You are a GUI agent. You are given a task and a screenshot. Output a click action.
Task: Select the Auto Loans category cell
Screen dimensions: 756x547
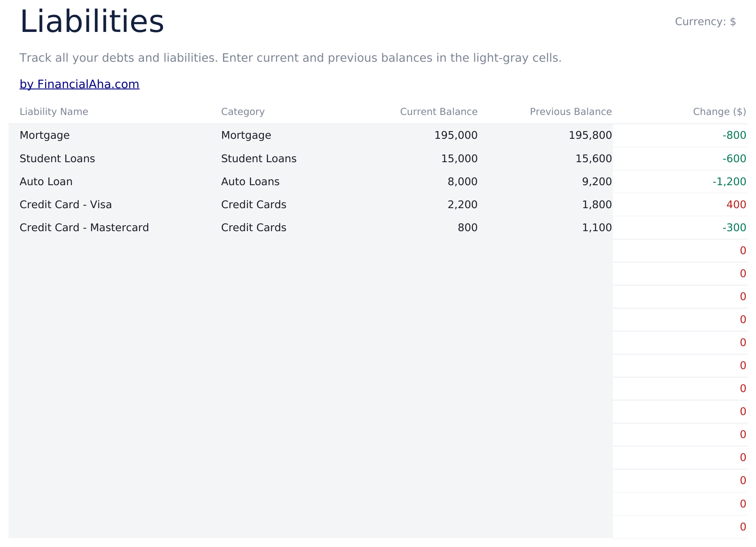point(277,182)
